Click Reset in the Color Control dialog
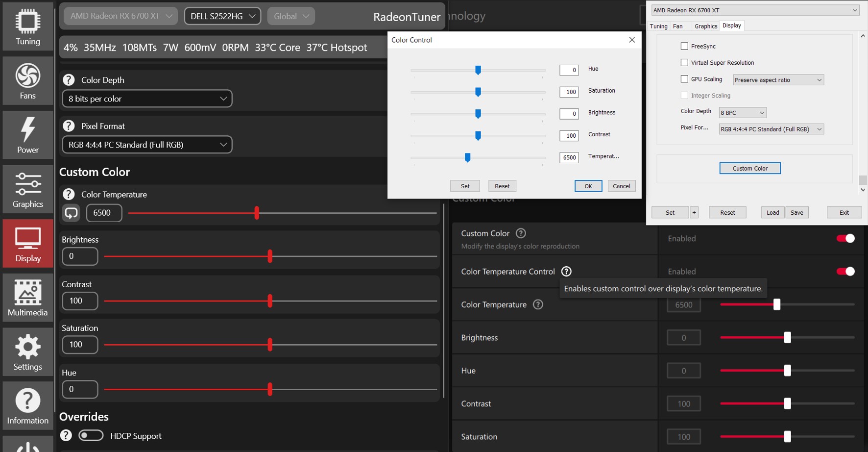This screenshot has width=868, height=452. [x=502, y=186]
